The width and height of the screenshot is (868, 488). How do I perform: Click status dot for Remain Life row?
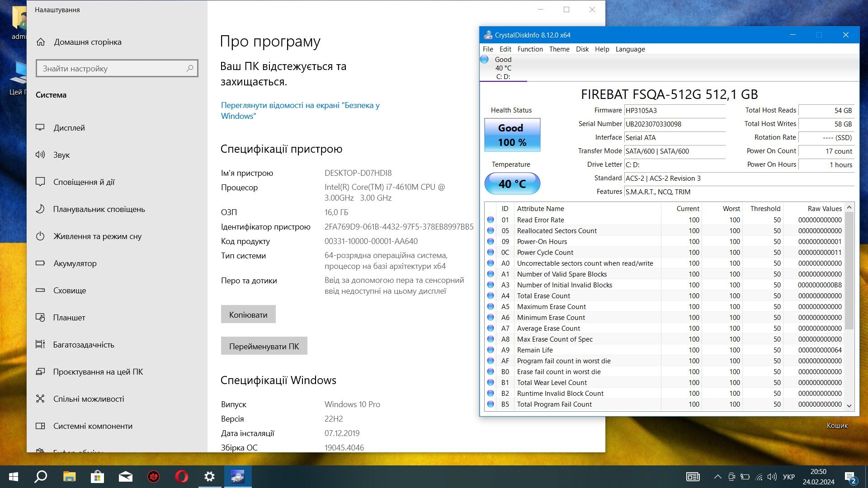tap(491, 350)
